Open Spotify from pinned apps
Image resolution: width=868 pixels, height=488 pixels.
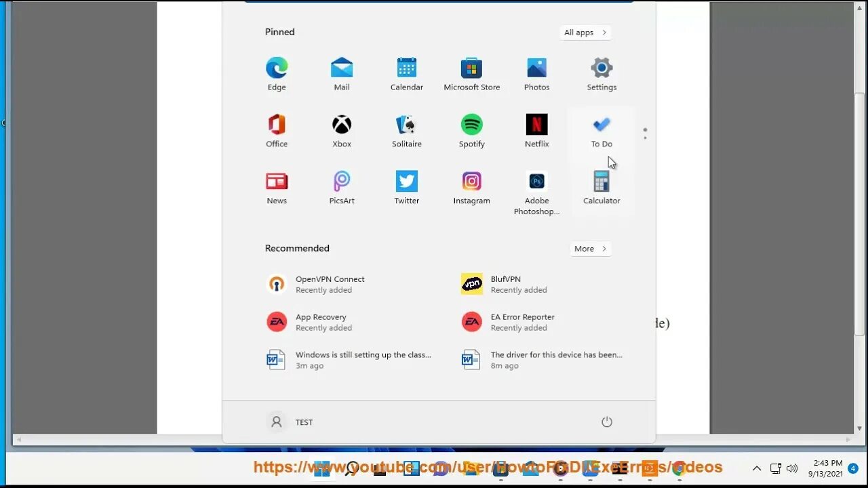coord(472,131)
